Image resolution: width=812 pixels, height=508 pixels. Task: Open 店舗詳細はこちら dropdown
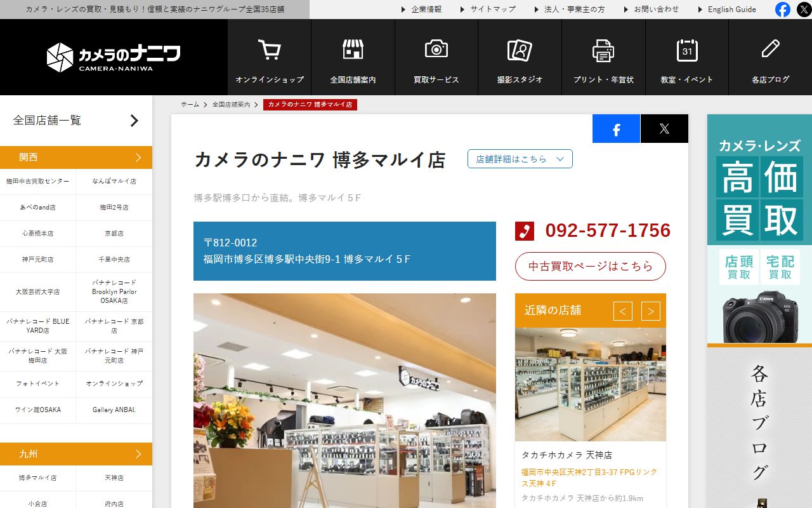click(x=520, y=159)
